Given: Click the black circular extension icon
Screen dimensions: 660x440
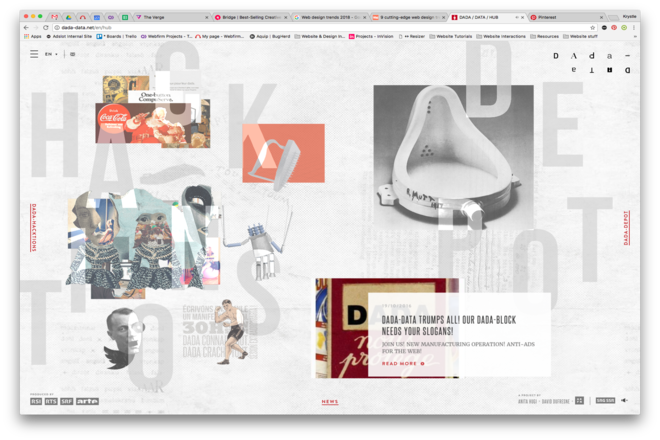Looking at the screenshot, I should click(x=604, y=27).
